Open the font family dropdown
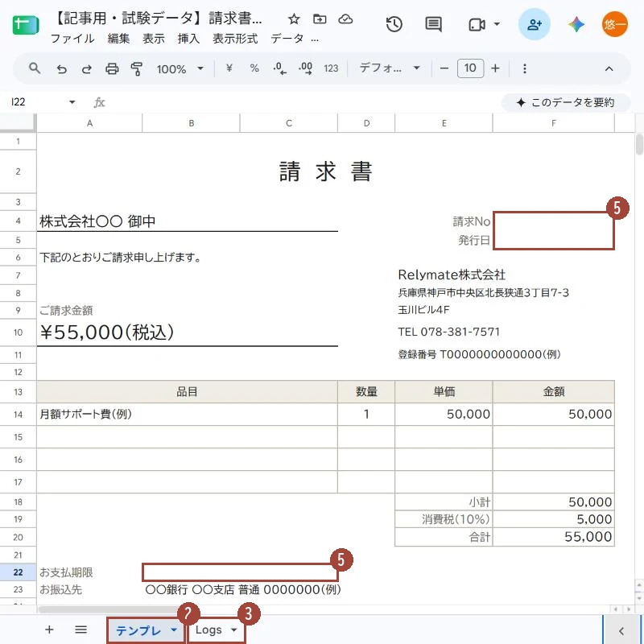 [x=390, y=68]
